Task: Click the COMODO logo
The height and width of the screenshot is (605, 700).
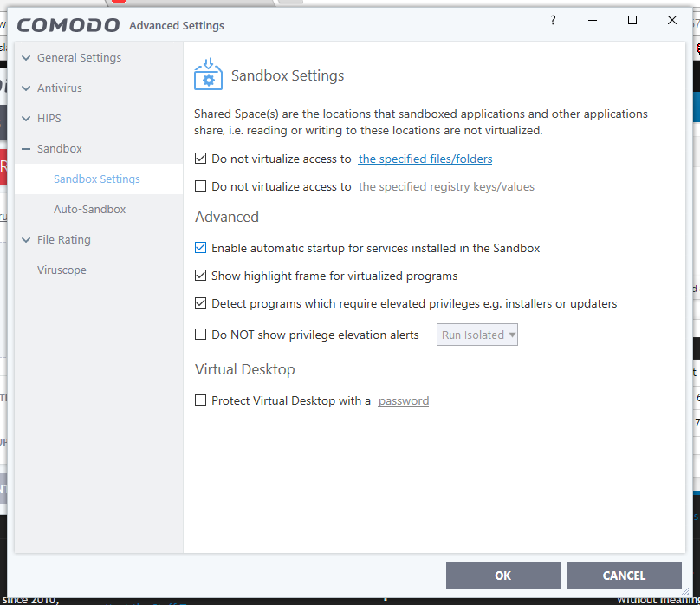Action: point(68,25)
